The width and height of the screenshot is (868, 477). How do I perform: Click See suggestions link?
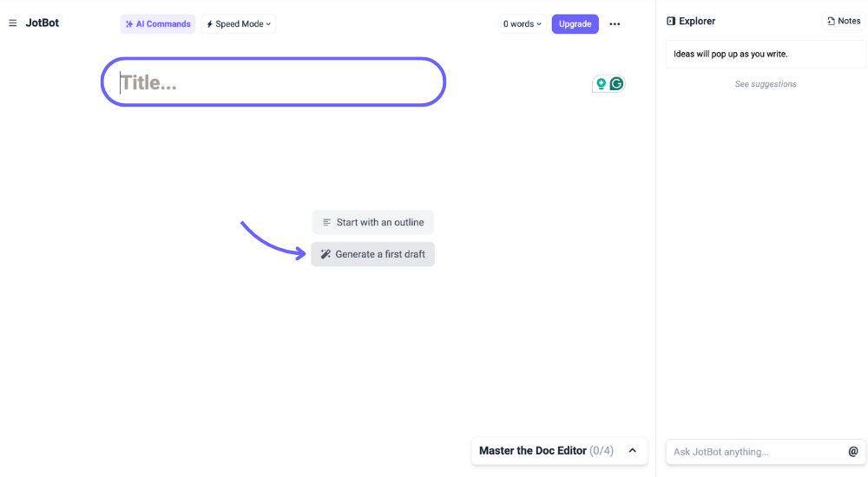766,84
